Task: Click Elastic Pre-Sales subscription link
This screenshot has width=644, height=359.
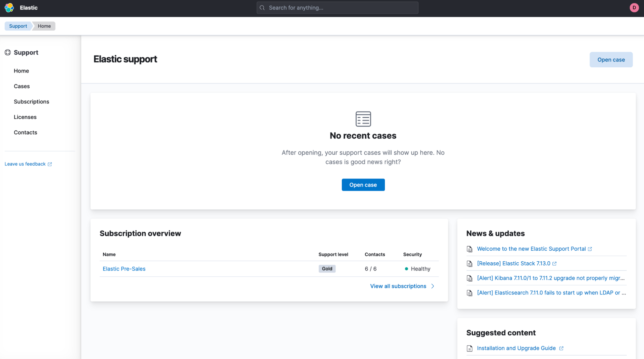Action: [124, 268]
